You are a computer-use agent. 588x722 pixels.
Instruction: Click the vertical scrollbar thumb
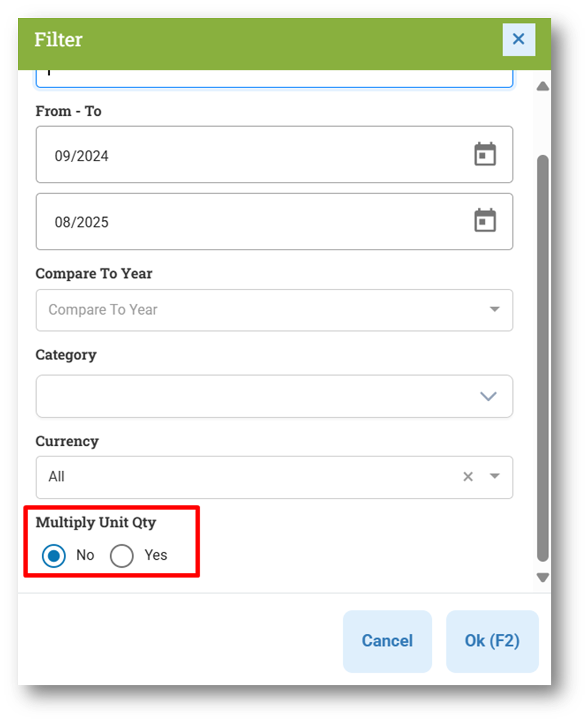[x=543, y=358]
